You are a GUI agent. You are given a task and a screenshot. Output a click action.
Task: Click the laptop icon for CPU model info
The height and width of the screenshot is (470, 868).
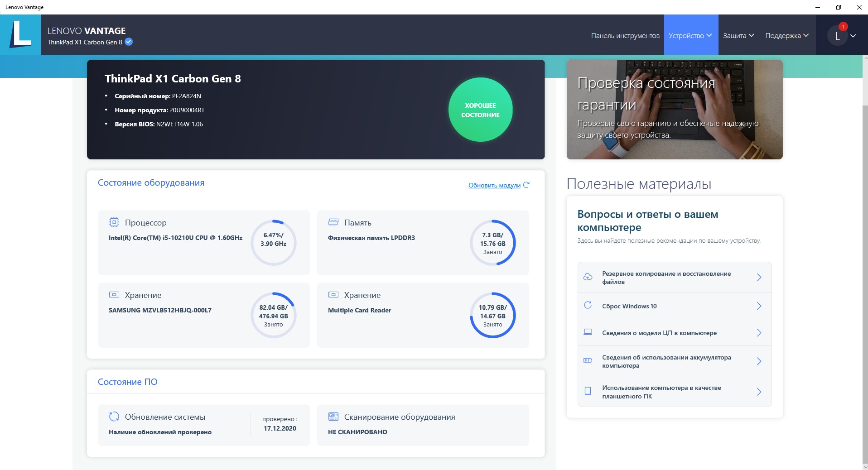tap(588, 332)
